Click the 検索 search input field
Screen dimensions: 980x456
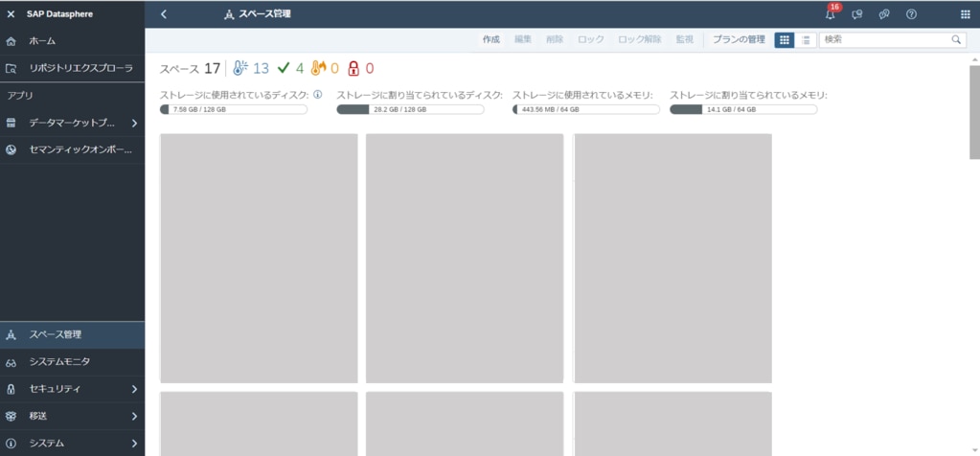884,40
